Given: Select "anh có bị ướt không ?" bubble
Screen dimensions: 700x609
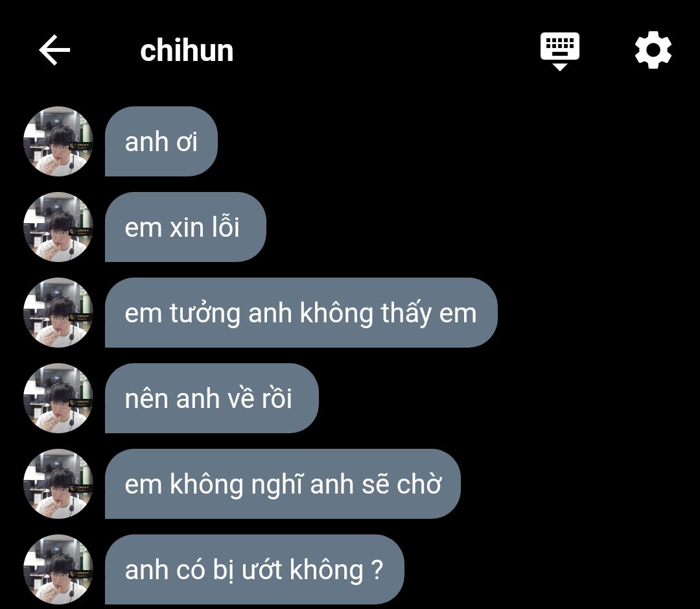Looking at the screenshot, I should click(255, 569).
